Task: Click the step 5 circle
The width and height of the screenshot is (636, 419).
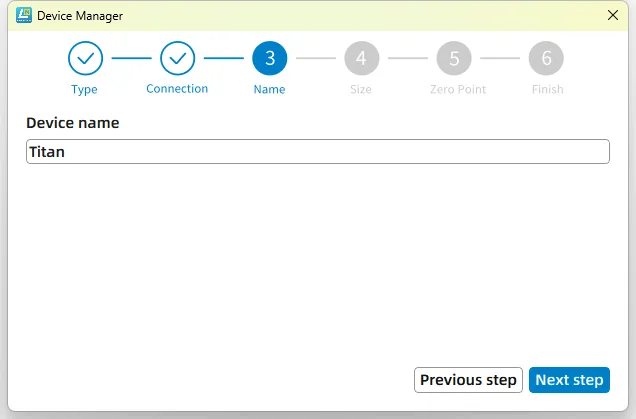Action: click(454, 58)
